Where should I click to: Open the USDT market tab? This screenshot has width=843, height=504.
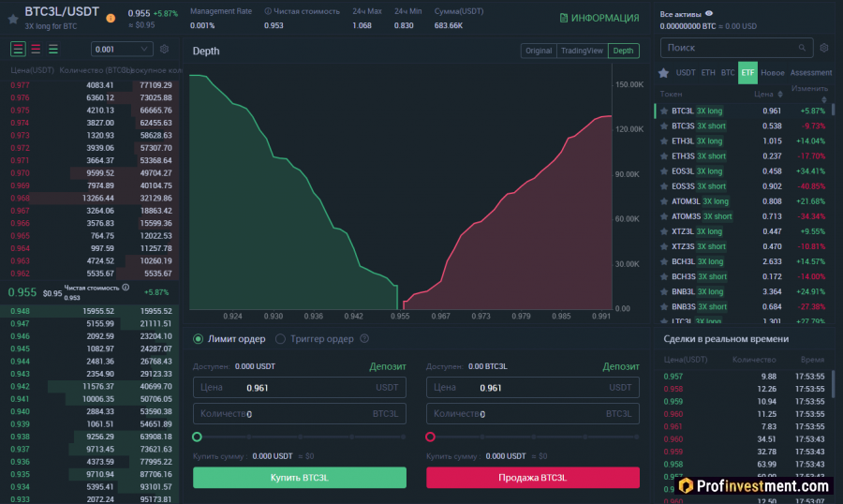click(x=686, y=73)
